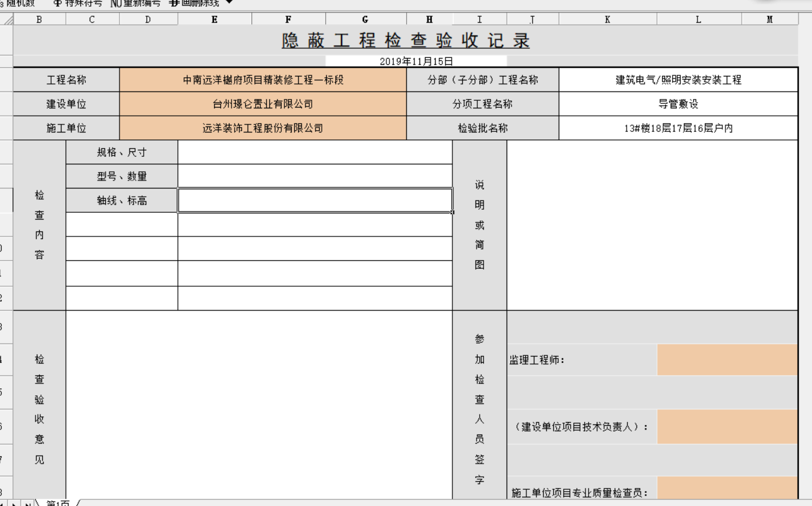Click the 型号、数量 label cell
812x506 pixels.
122,176
